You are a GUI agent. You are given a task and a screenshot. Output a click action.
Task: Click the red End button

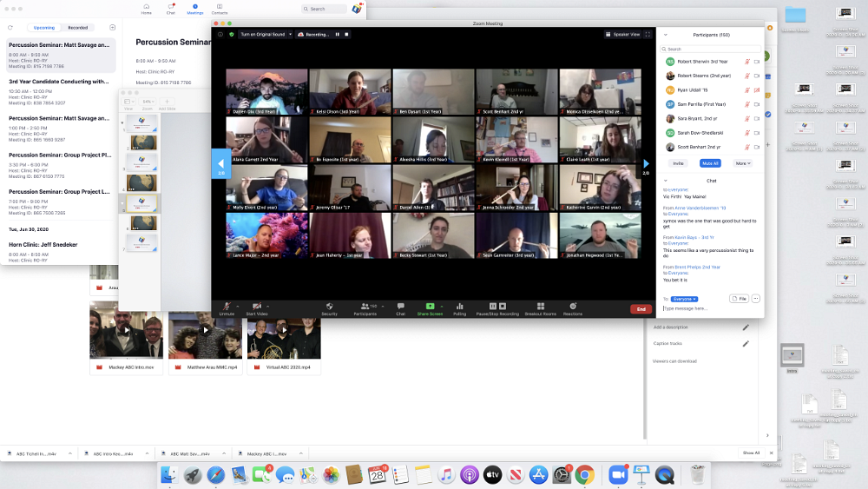[641, 309]
